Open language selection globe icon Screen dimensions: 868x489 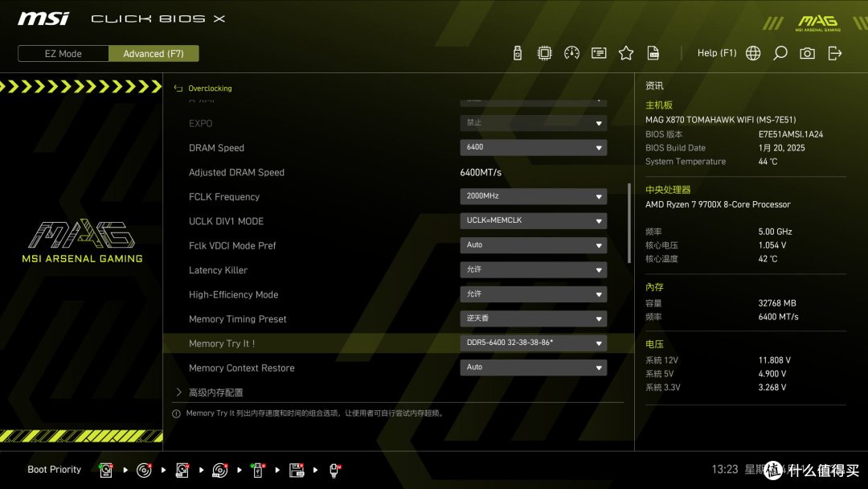[753, 53]
